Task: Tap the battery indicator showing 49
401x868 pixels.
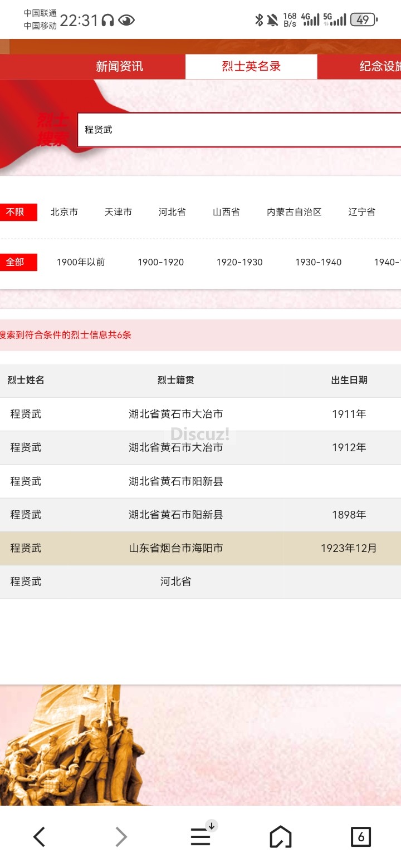Action: [364, 20]
